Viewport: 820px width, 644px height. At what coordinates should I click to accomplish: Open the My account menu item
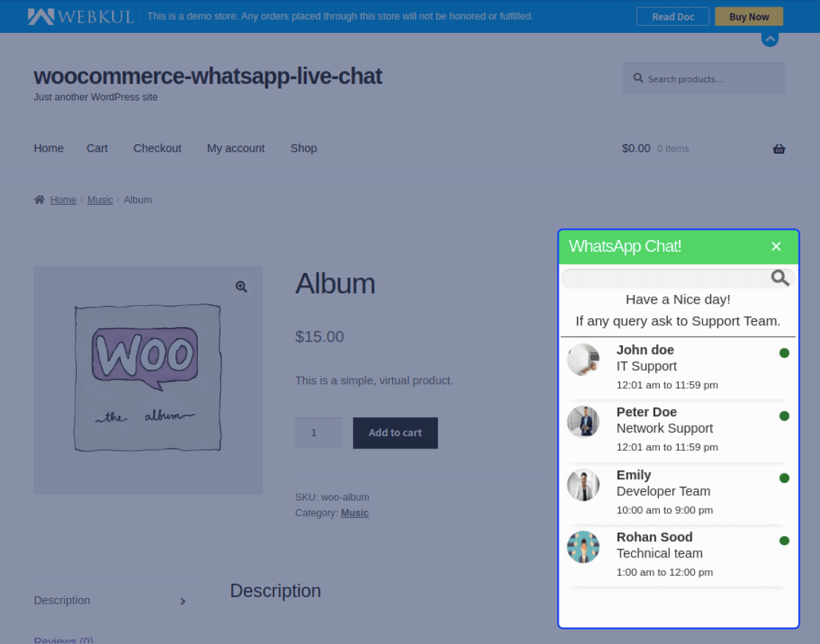[236, 149]
